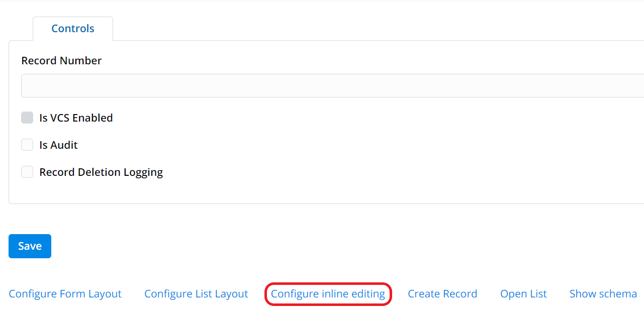Open the Configure List Layout page
Image resolution: width=644 pixels, height=311 pixels.
196,293
